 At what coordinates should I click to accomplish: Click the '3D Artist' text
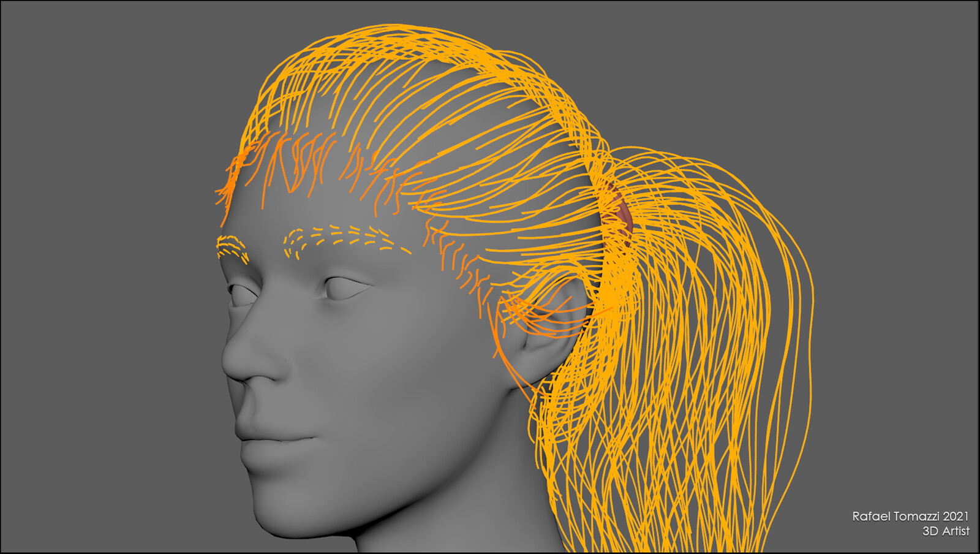[x=946, y=531]
